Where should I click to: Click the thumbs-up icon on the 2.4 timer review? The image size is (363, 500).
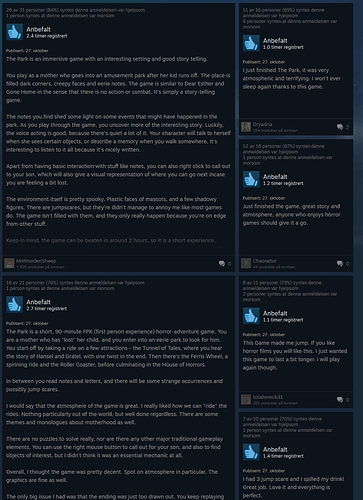click(x=15, y=32)
